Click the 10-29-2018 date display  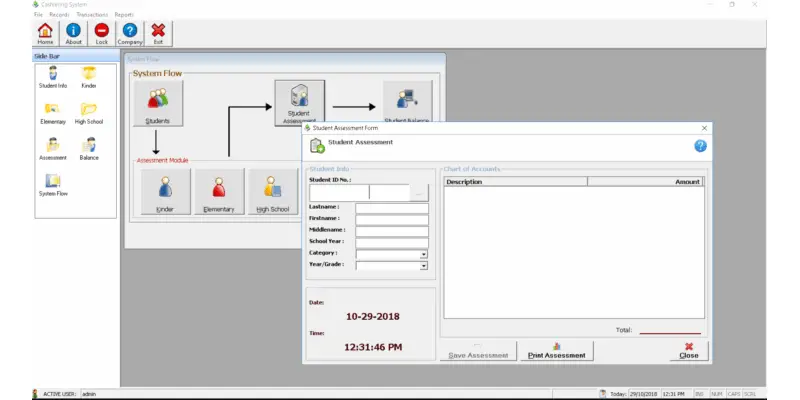pyautogui.click(x=373, y=316)
